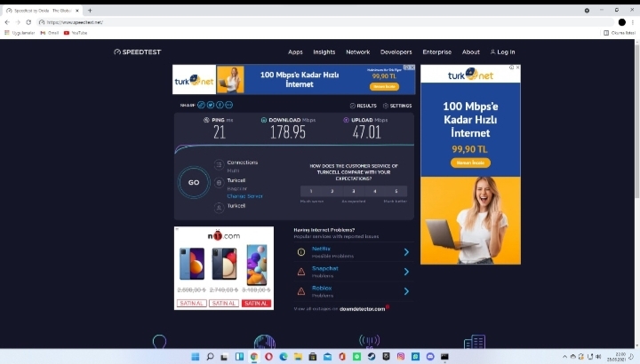Close the Turknet sidebar ad

tap(517, 67)
